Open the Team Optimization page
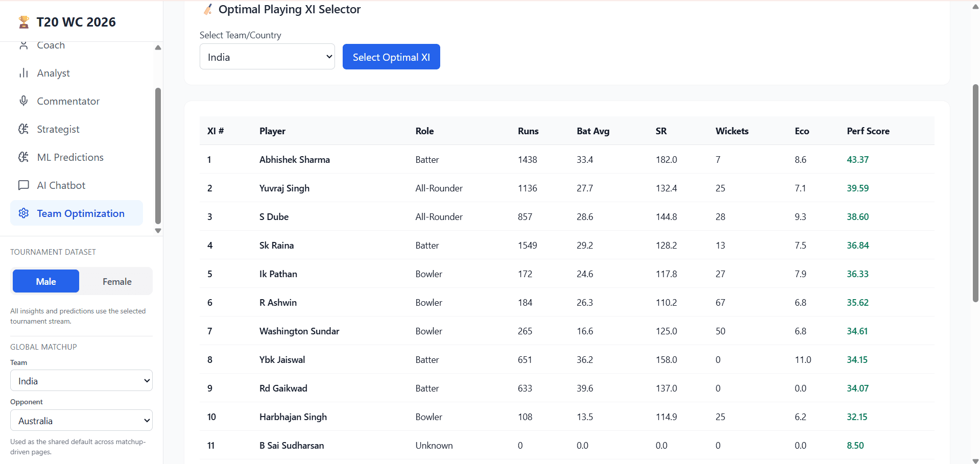980x464 pixels. point(80,213)
